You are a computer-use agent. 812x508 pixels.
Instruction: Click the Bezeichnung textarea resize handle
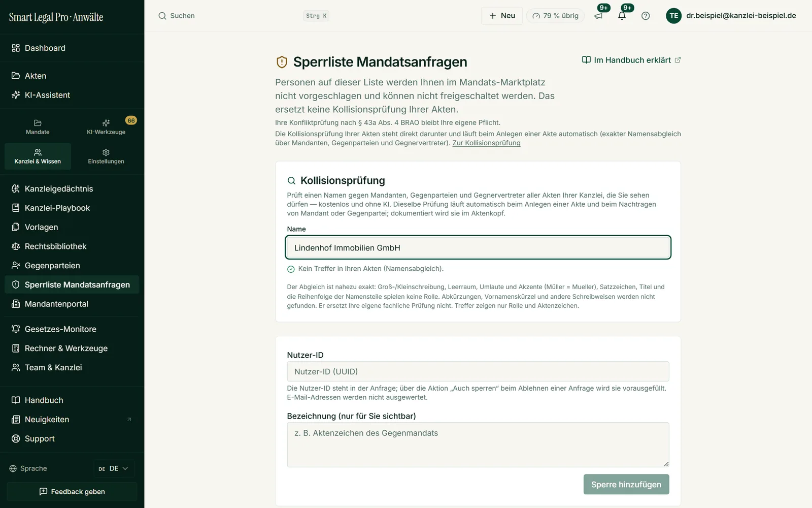coord(666,464)
